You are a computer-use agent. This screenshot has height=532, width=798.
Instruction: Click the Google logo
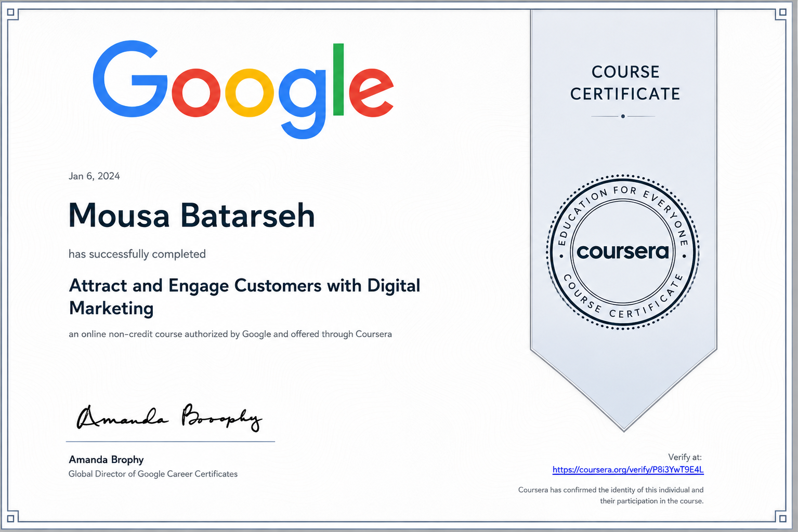click(243, 89)
